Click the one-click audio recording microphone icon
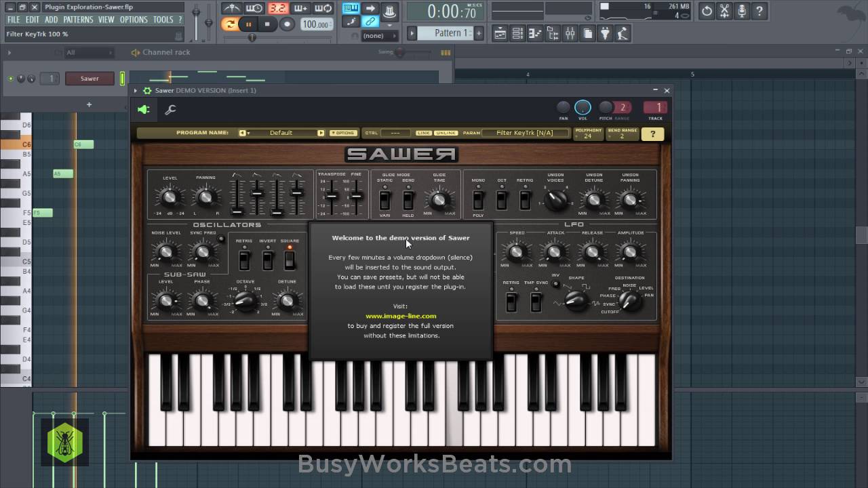Viewport: 868px width, 488px height. [742, 11]
